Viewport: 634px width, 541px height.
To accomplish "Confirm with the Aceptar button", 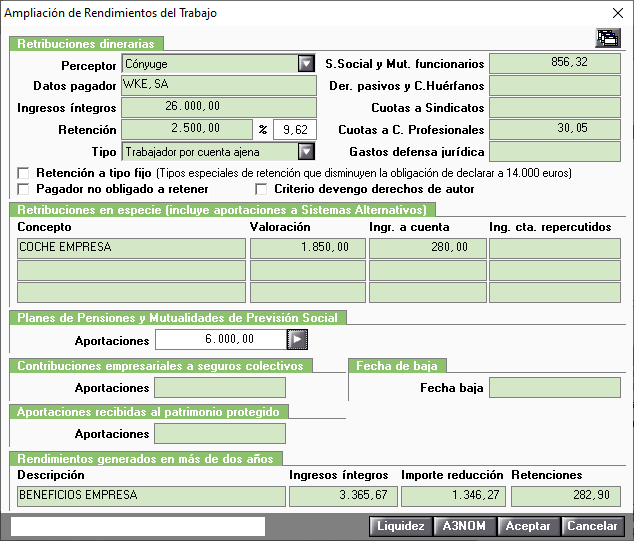I will 528,526.
